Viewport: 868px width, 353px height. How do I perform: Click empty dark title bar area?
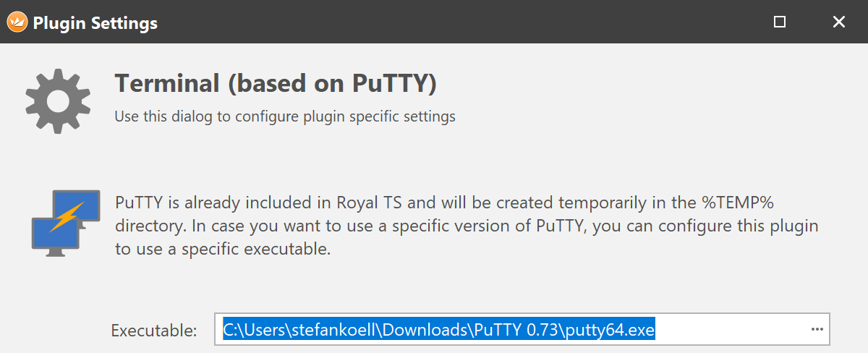click(x=463, y=22)
